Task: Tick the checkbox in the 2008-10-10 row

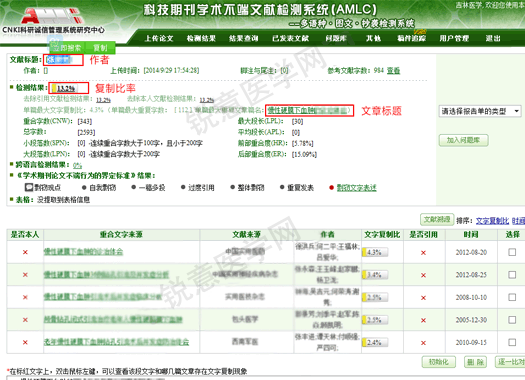Action: click(x=512, y=297)
